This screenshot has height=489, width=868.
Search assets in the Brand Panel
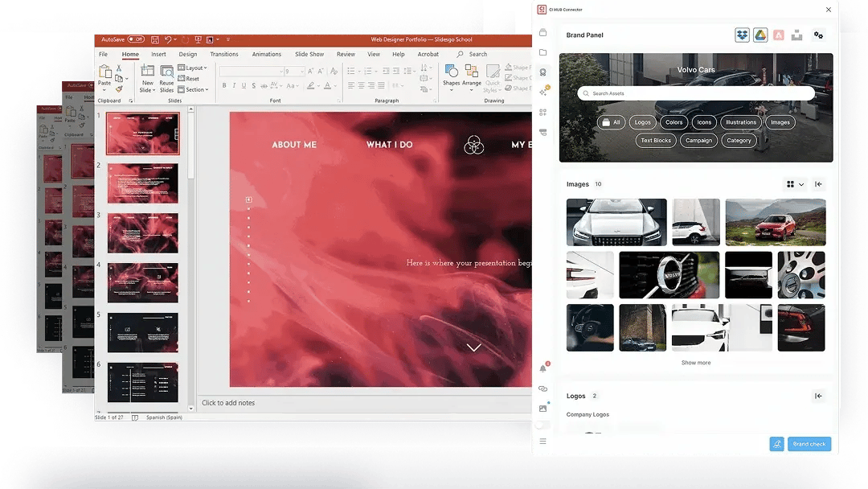coord(696,93)
